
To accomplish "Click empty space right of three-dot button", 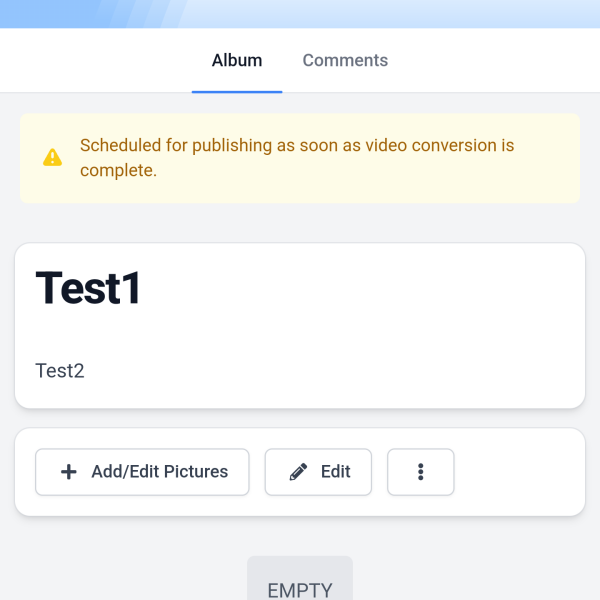I will click(520, 472).
